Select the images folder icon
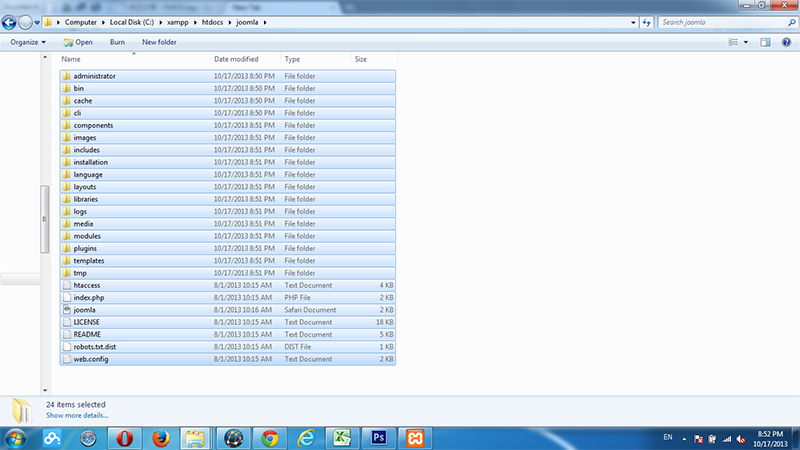Viewport: 800px width, 450px height. 67,138
